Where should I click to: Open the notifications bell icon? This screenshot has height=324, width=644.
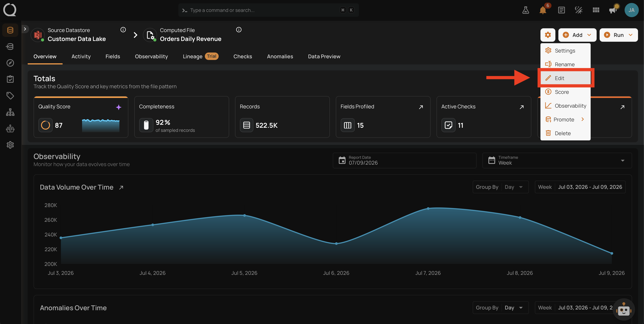[543, 10]
